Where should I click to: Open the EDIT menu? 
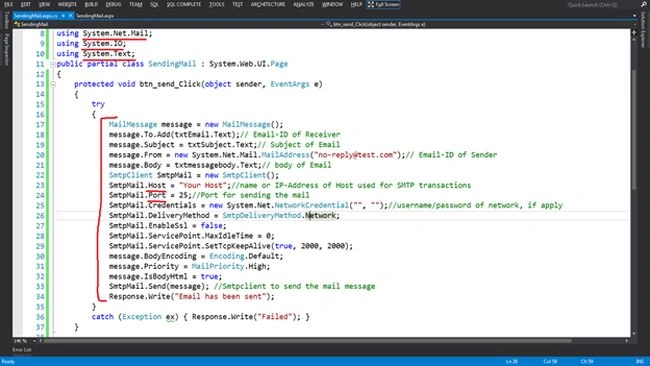[26, 4]
